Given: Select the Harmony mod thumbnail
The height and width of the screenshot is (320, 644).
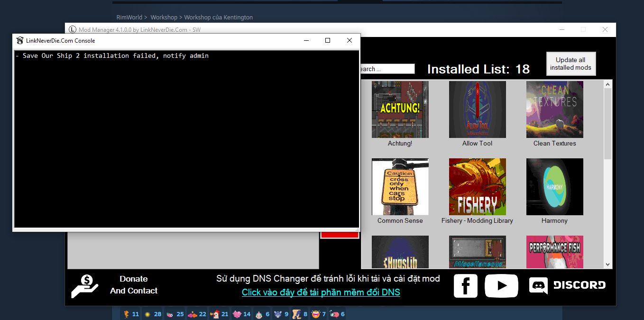Looking at the screenshot, I should (x=554, y=187).
